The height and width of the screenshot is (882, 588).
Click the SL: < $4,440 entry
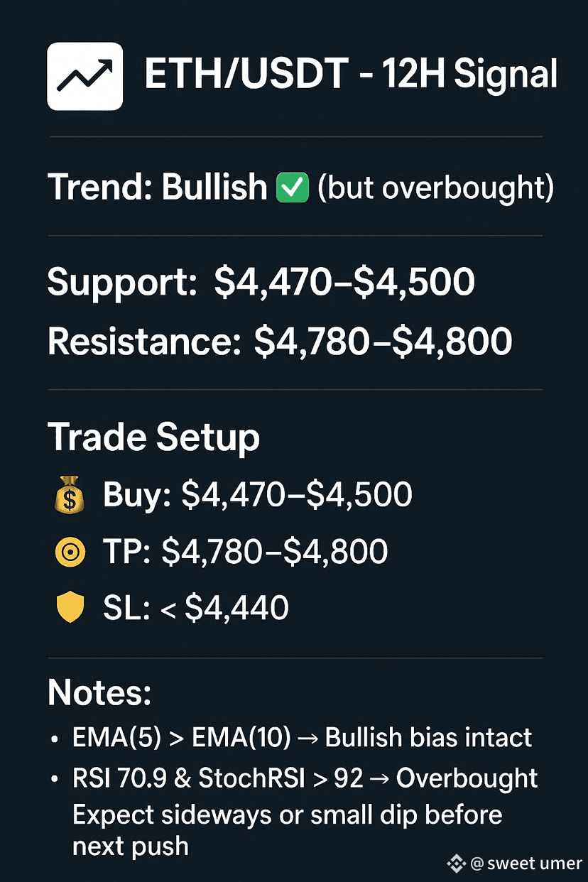point(195,609)
